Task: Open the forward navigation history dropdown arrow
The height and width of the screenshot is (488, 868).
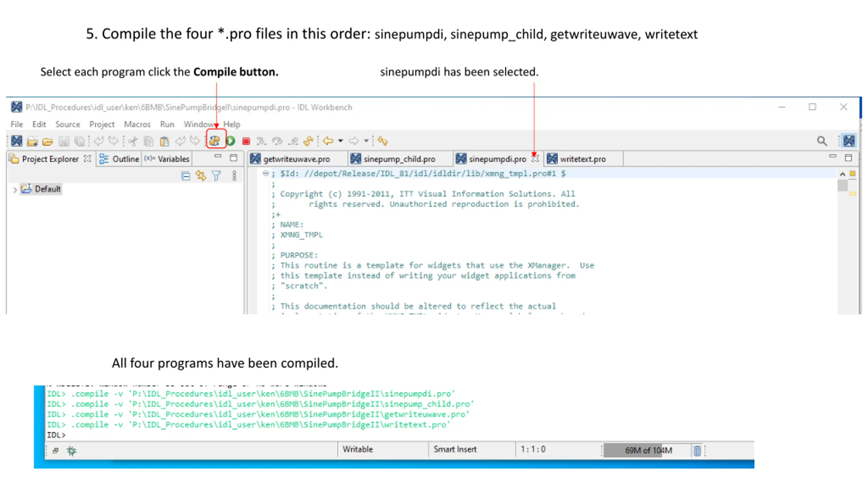Action: coord(366,141)
